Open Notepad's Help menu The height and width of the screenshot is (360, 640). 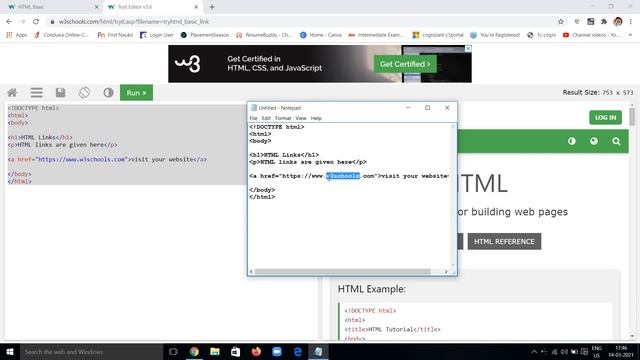[316, 118]
